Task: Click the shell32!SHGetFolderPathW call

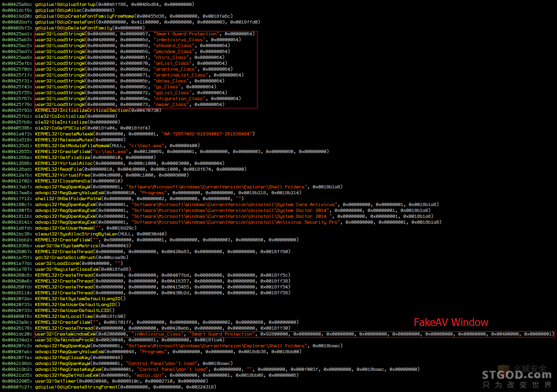Action: pyautogui.click(x=123, y=199)
